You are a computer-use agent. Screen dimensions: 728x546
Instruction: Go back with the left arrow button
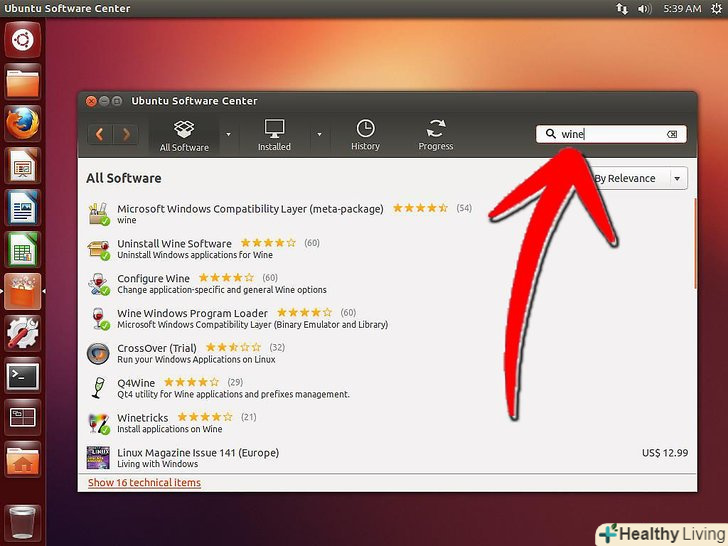pyautogui.click(x=99, y=135)
